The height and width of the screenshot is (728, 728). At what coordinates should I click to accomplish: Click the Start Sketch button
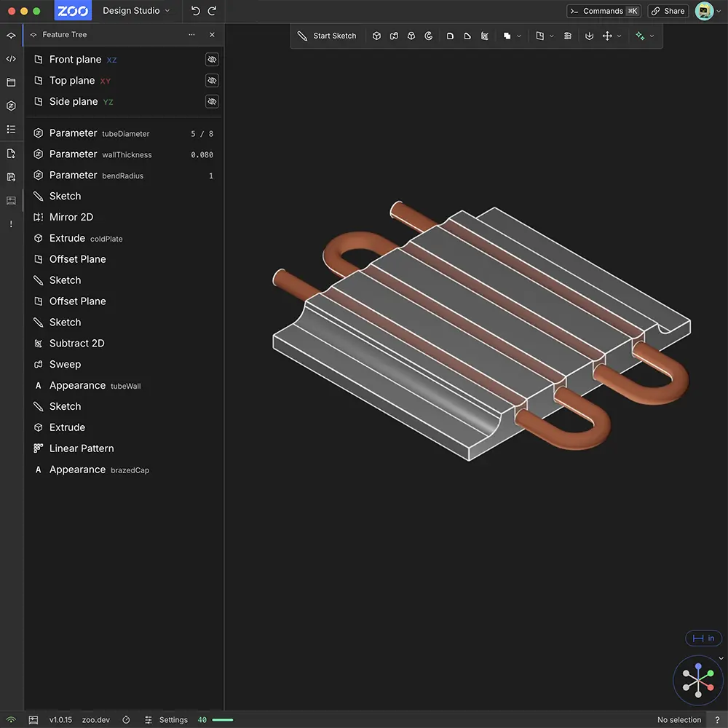(x=327, y=36)
